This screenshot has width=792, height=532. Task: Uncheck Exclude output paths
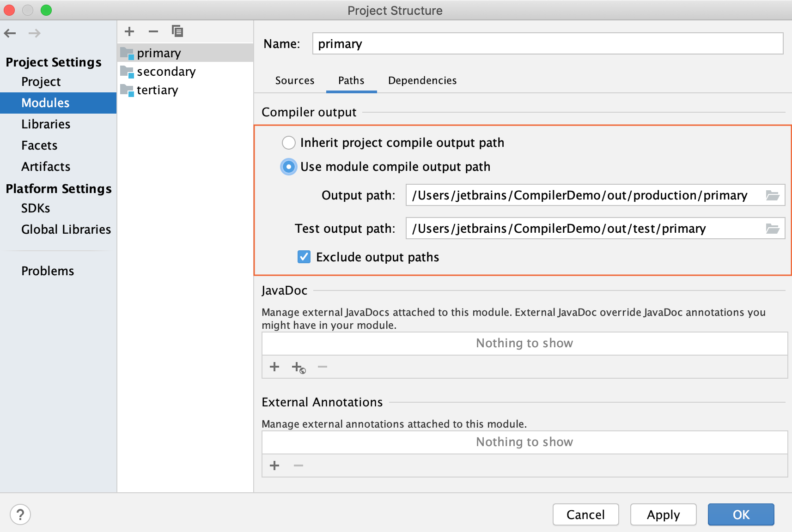pyautogui.click(x=304, y=257)
